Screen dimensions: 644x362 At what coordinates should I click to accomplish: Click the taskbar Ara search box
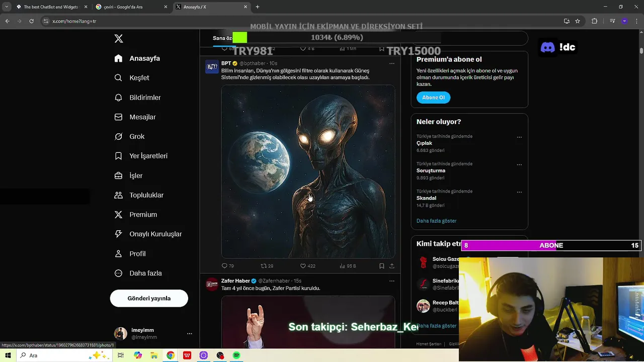point(64,355)
